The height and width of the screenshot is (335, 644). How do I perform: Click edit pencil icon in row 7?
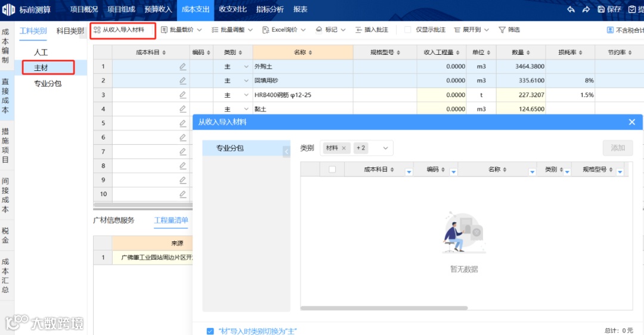(183, 151)
